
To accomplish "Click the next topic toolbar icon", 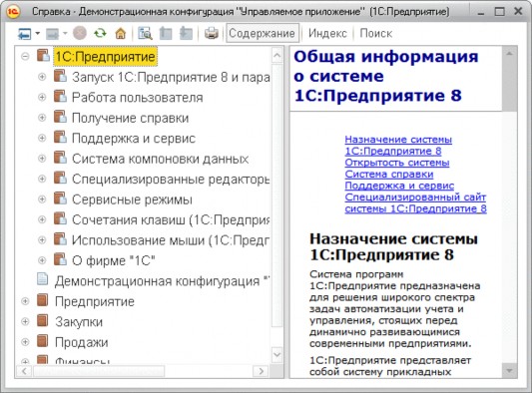I will (186, 33).
